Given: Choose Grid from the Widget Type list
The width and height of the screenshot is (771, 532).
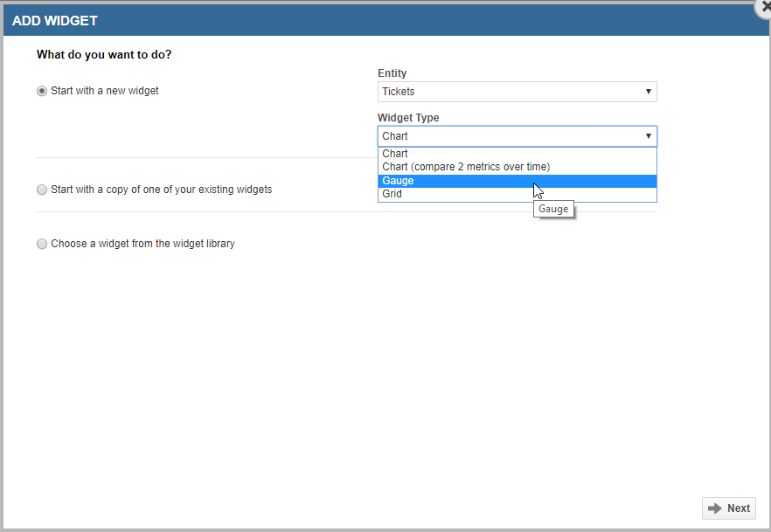Looking at the screenshot, I should pyautogui.click(x=517, y=194).
